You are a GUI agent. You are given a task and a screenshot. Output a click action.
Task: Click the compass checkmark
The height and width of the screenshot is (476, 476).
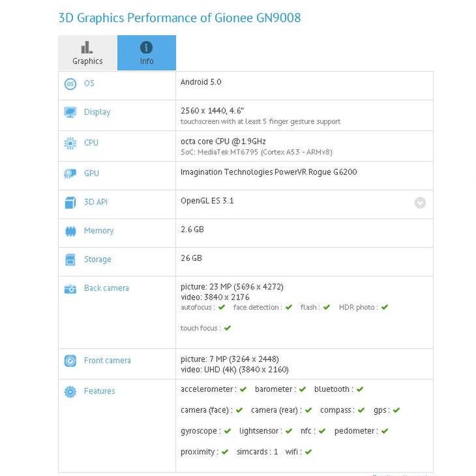(361, 410)
